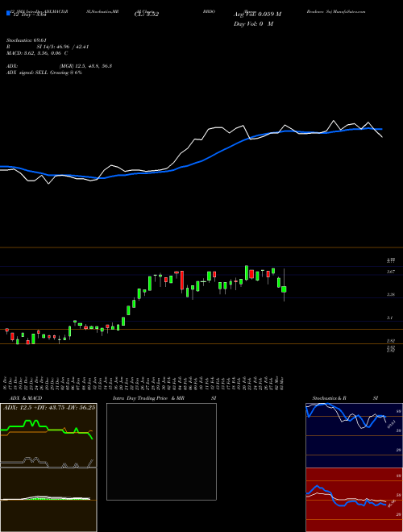
Task: Click the BRDO ticker symbol in header
Action: click(209, 11)
